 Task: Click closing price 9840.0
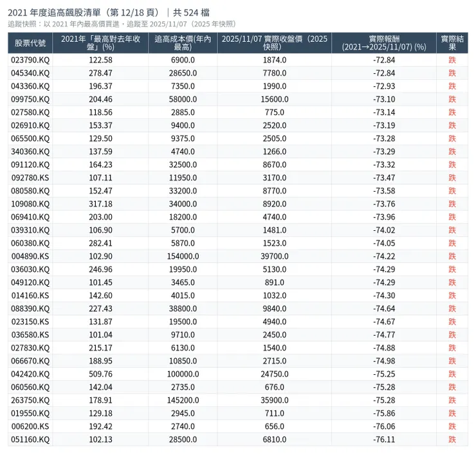(x=275, y=309)
